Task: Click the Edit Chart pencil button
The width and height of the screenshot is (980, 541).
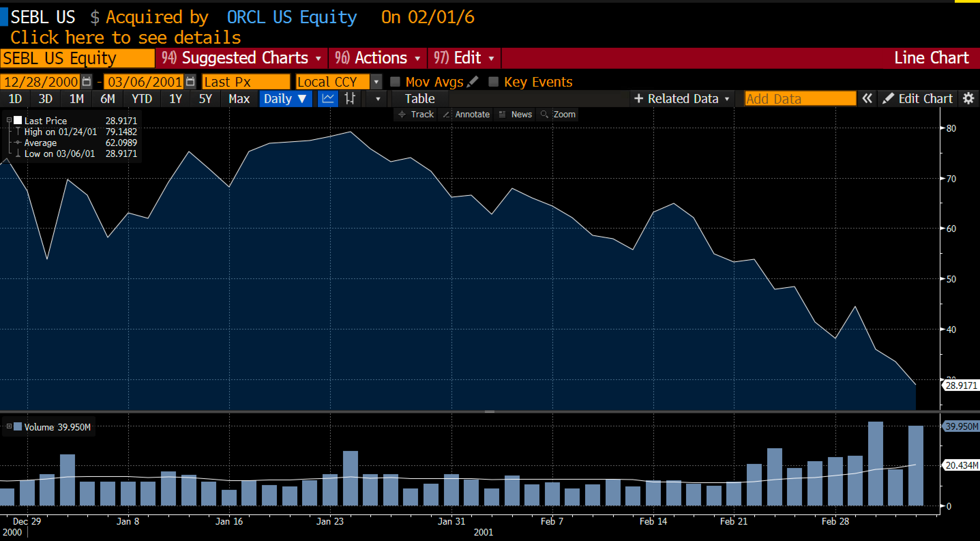Action: (917, 99)
